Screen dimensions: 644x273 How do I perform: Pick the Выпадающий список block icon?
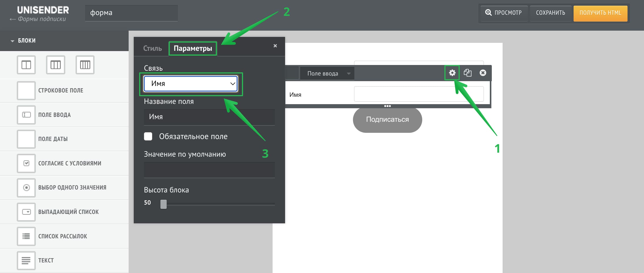click(26, 212)
